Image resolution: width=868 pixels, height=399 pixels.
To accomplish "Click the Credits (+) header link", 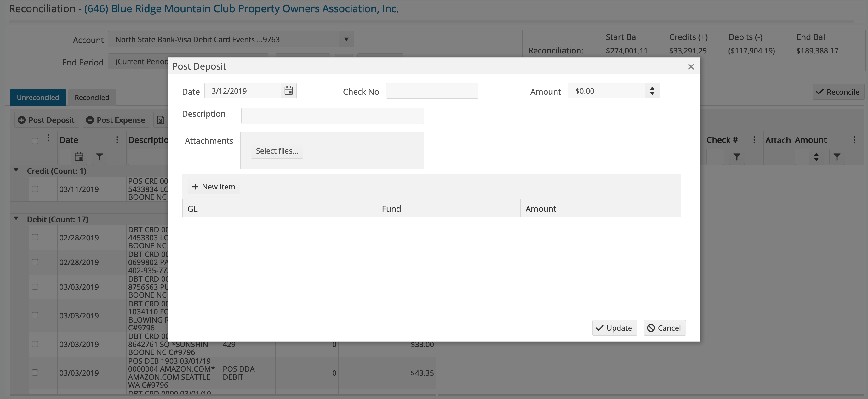I will 688,37.
